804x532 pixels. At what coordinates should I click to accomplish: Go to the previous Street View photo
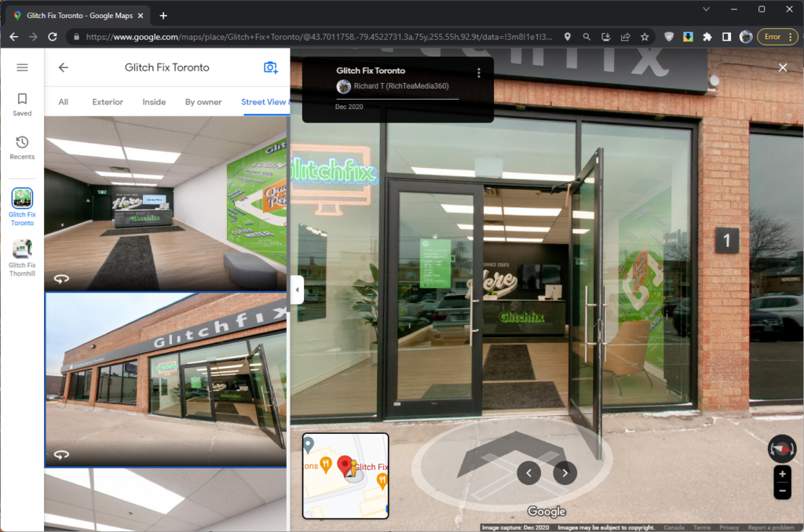point(528,473)
